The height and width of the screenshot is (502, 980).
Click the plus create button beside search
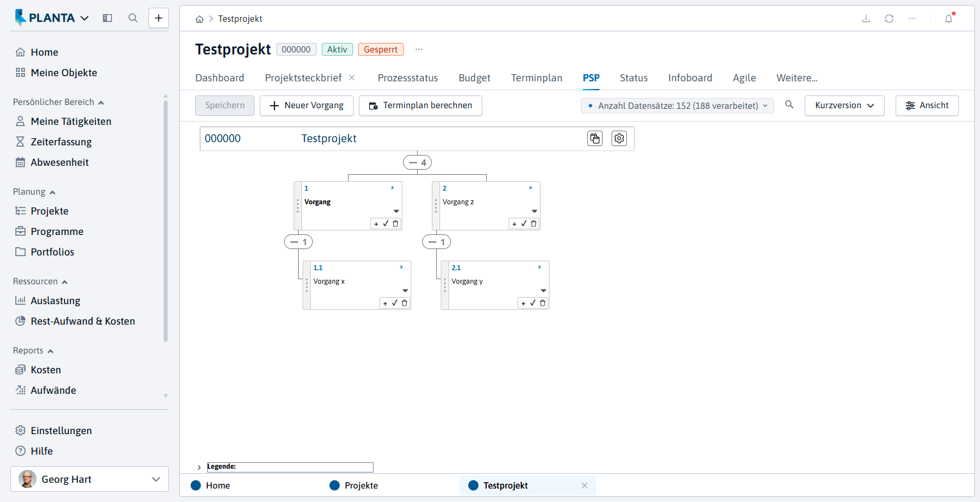click(x=159, y=18)
